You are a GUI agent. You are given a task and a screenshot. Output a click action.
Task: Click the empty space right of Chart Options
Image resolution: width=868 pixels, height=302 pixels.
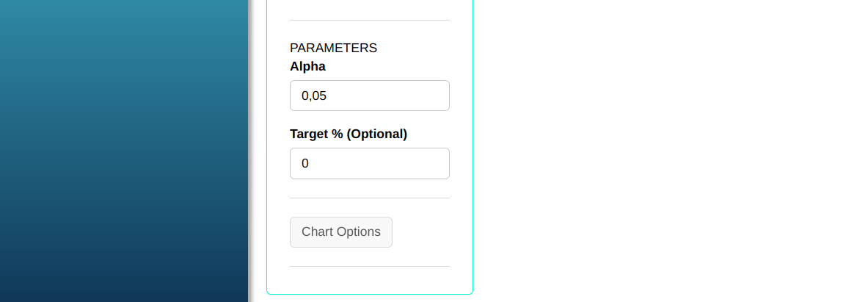click(x=426, y=232)
